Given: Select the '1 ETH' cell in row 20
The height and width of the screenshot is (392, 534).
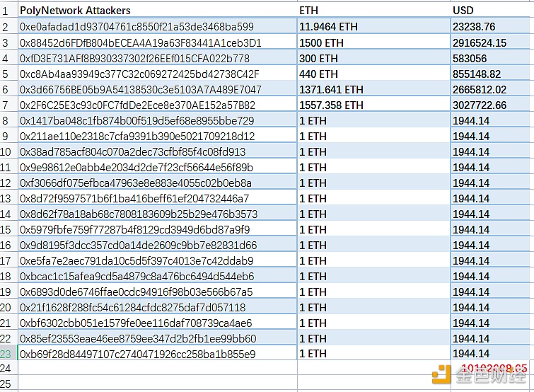Looking at the screenshot, I should tap(374, 307).
